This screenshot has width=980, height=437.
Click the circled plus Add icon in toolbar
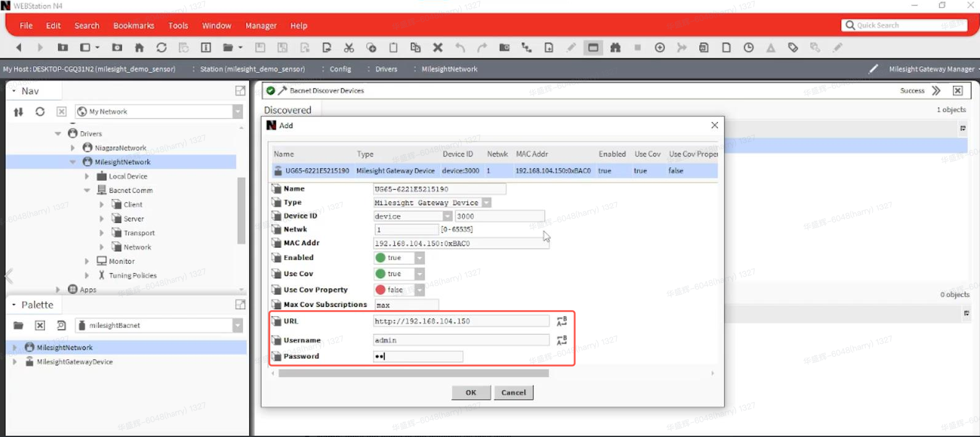tap(660, 47)
